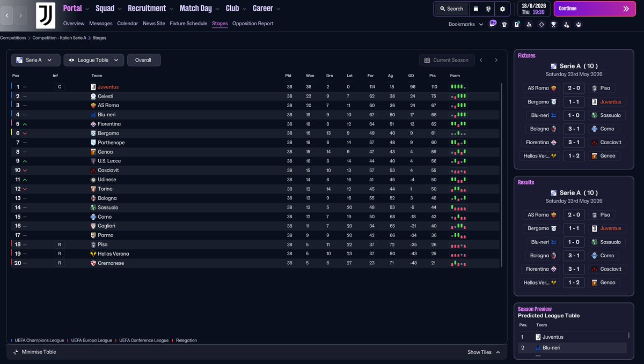Click the Current Season button
This screenshot has height=364, width=644.
point(446,60)
